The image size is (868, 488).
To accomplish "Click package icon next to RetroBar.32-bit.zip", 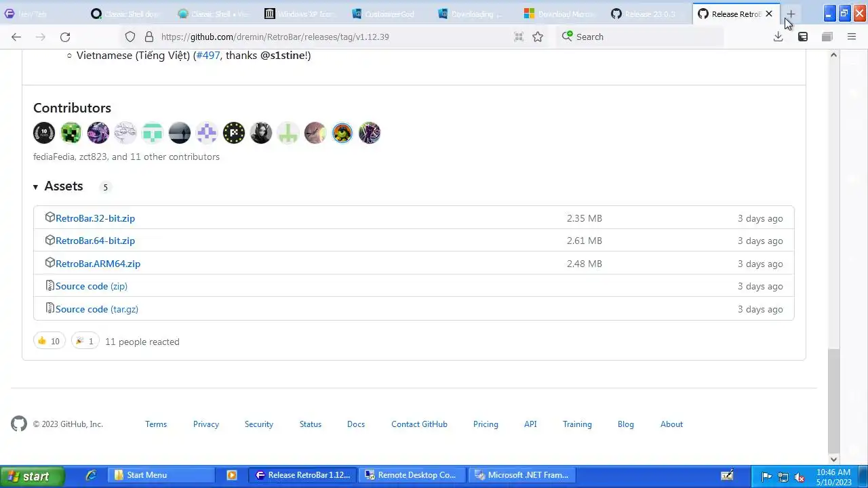I will [50, 218].
